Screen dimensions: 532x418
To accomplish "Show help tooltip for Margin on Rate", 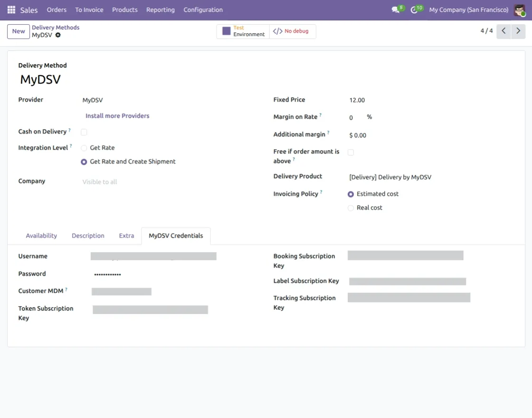I will 320,115.
